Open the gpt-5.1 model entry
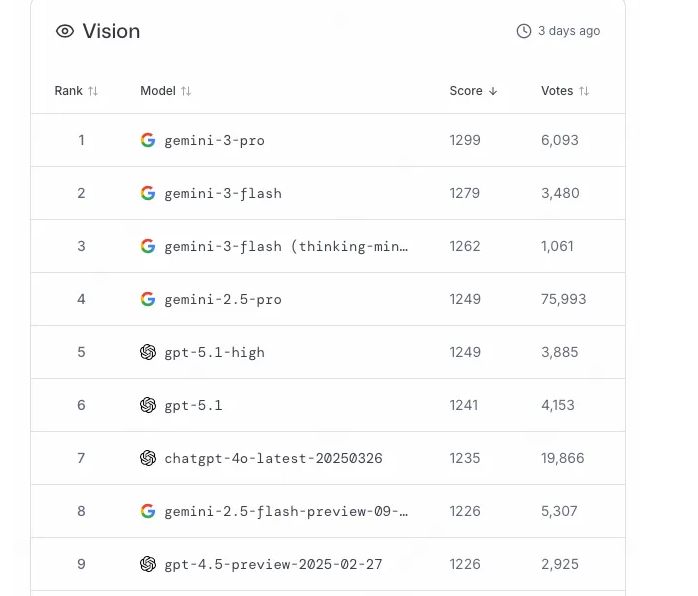 [193, 406]
